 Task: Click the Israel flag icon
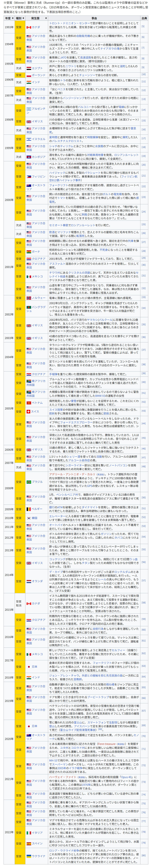[29, 139]
